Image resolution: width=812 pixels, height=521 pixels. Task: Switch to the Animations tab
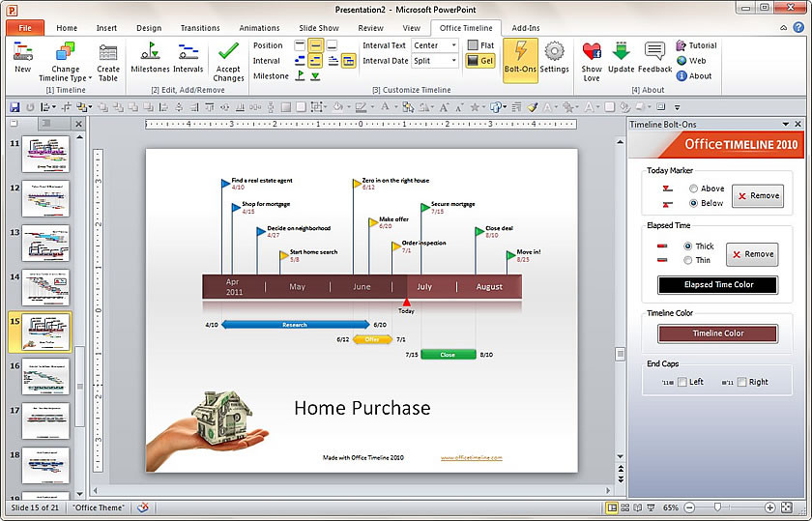(259, 28)
